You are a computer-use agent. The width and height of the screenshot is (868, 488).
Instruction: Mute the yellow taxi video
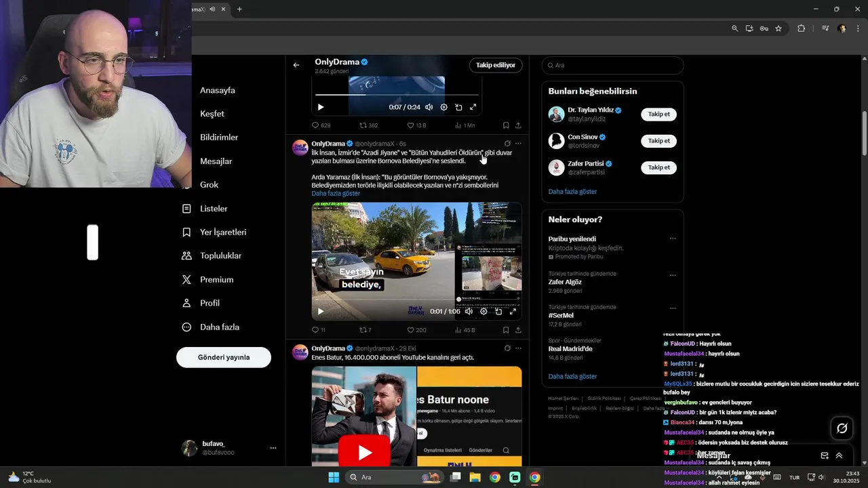(x=469, y=311)
